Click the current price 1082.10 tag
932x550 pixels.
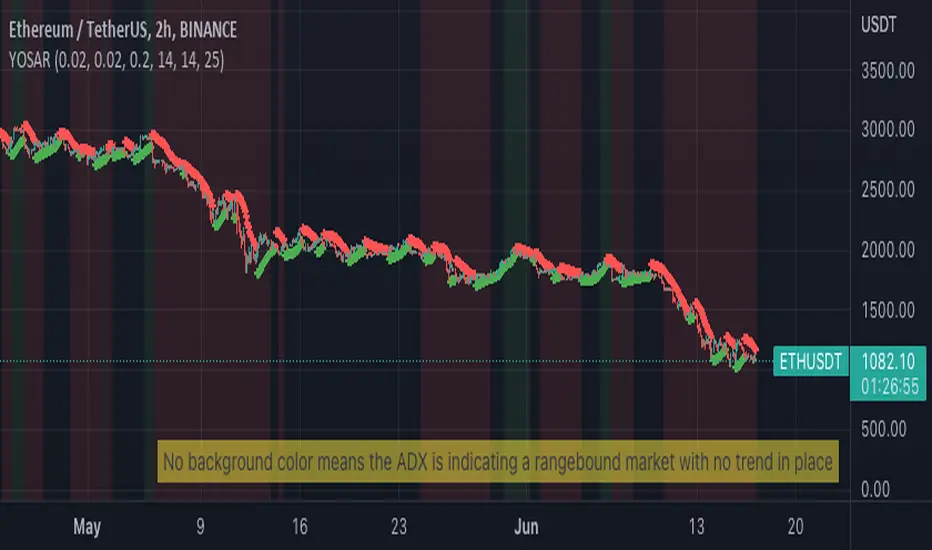888,361
